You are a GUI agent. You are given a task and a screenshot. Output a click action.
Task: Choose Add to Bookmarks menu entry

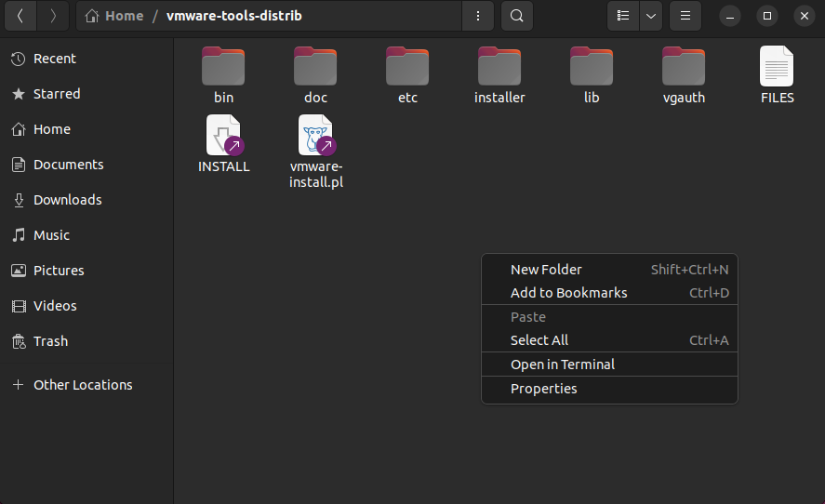(x=609, y=293)
